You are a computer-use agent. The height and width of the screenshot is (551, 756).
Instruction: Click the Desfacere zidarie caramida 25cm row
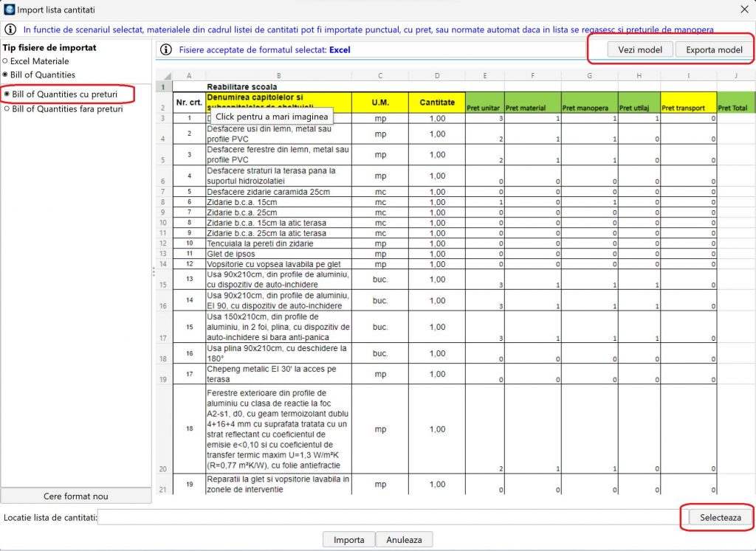(x=269, y=192)
